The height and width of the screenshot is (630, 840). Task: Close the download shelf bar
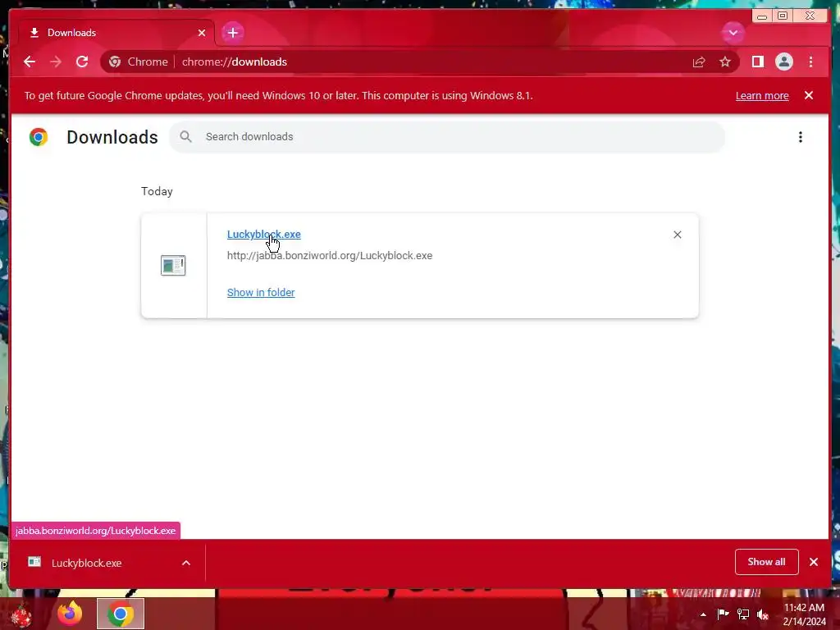(x=814, y=562)
